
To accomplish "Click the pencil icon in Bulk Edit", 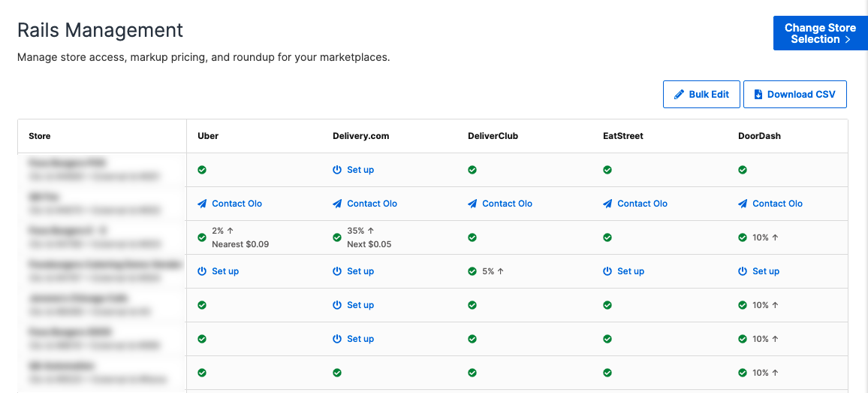I will tap(679, 95).
